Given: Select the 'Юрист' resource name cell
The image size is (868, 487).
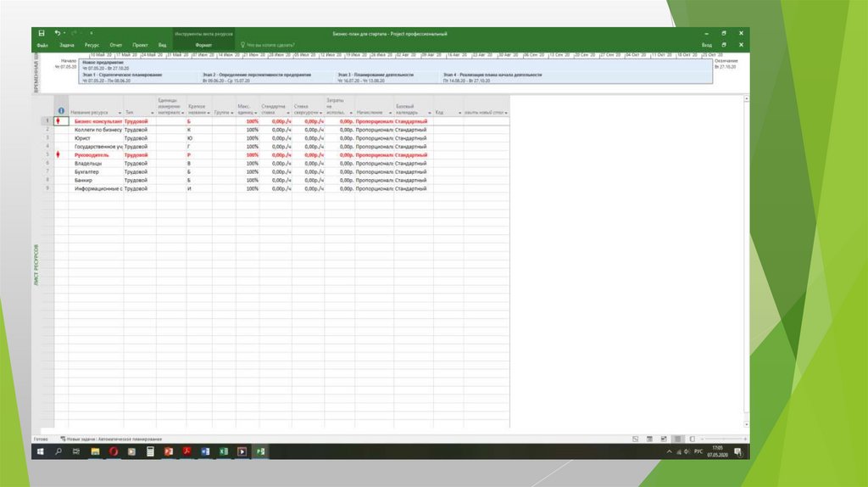Looking at the screenshot, I should pos(83,138).
